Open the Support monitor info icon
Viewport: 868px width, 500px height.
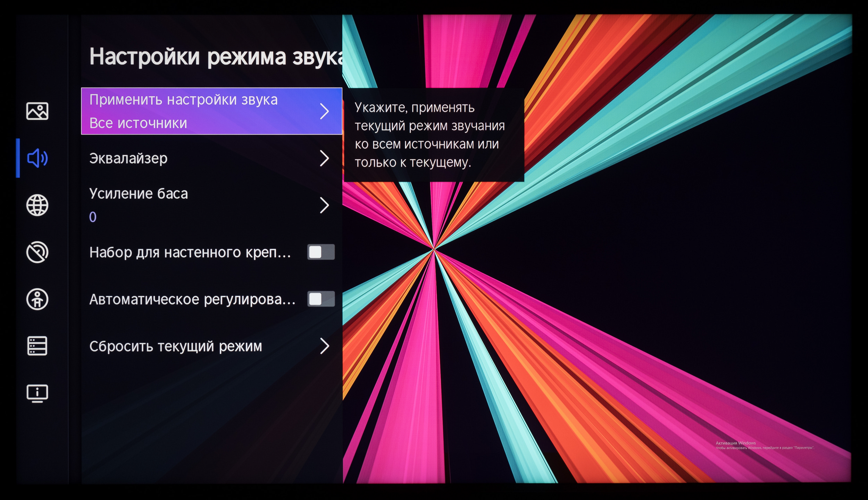(37, 393)
